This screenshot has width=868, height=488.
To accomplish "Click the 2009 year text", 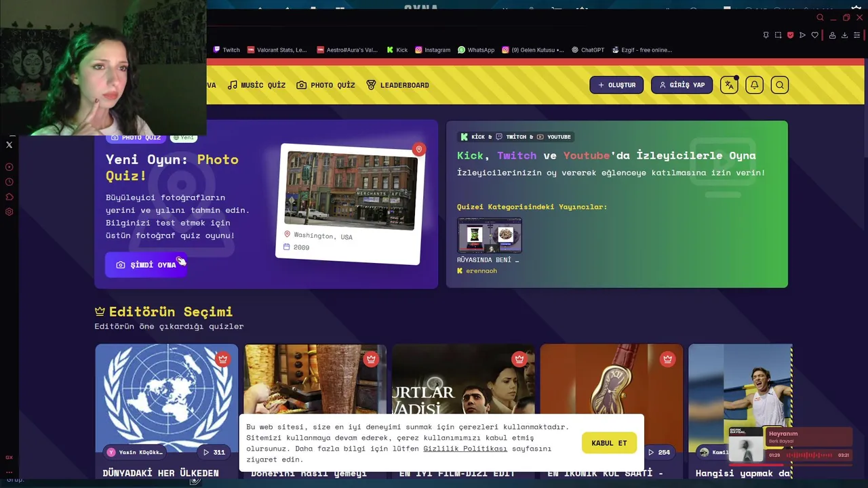I will tap(301, 247).
